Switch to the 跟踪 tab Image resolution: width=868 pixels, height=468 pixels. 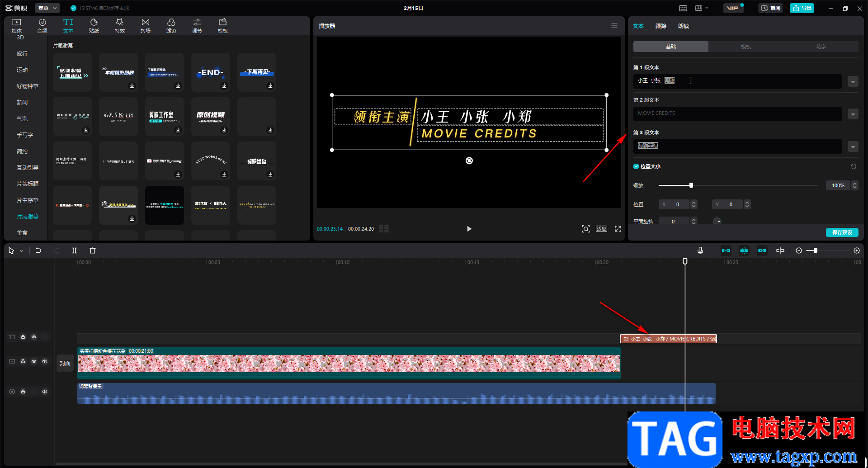pyautogui.click(x=661, y=26)
